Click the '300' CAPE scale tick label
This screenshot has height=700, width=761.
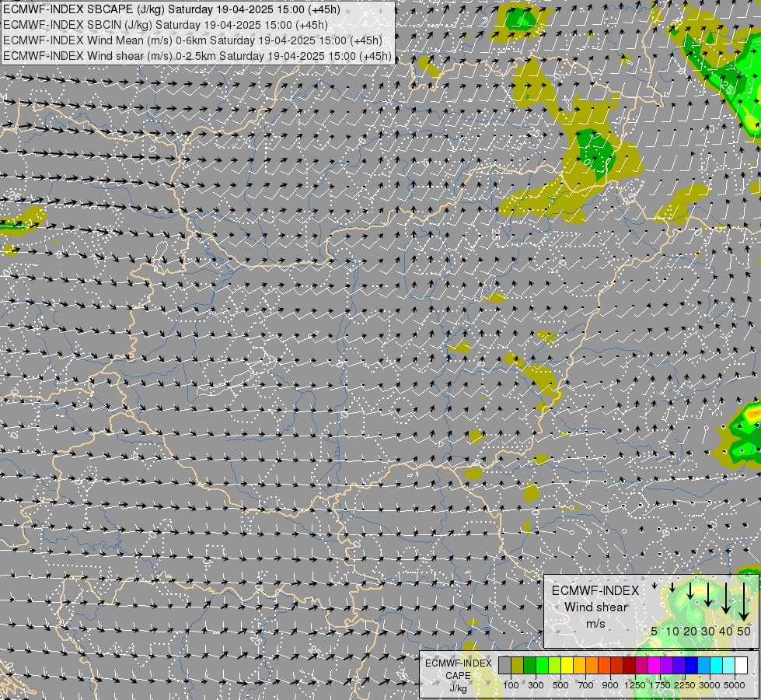536,685
